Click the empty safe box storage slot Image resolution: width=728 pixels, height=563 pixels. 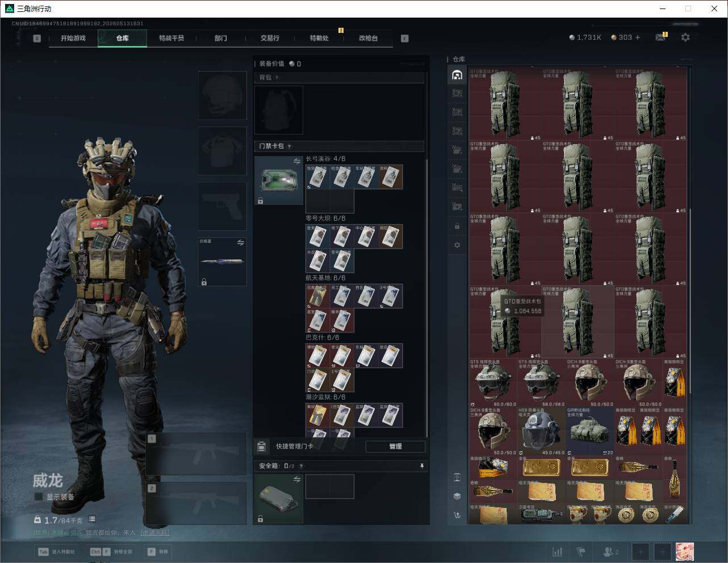coord(330,486)
